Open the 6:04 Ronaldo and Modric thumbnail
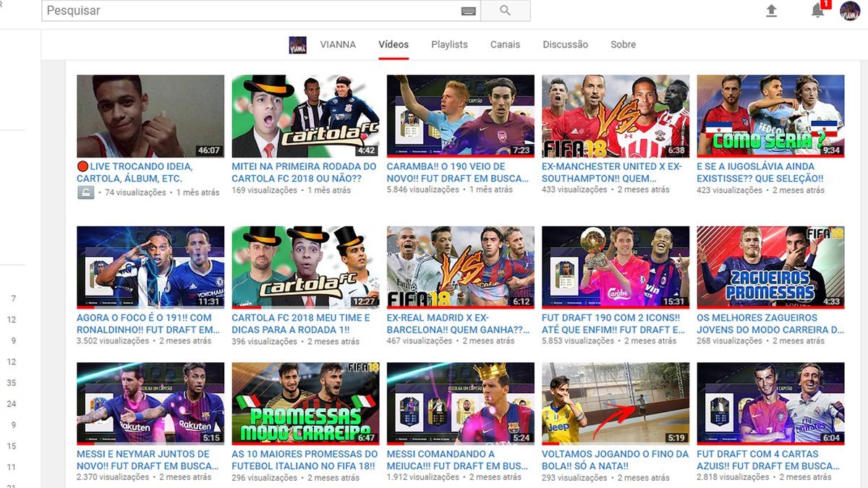868x488 pixels. (771, 403)
